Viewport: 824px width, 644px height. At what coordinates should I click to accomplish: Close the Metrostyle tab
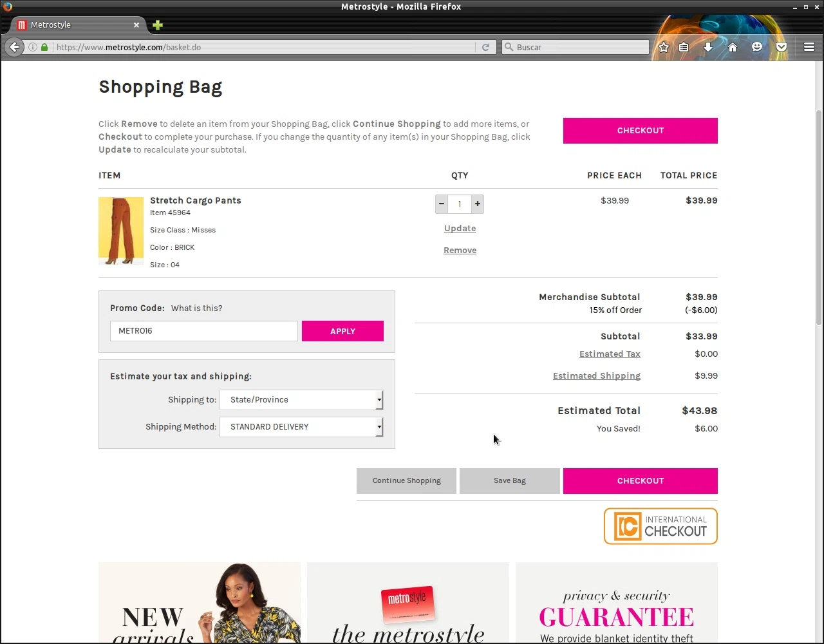pyautogui.click(x=136, y=25)
